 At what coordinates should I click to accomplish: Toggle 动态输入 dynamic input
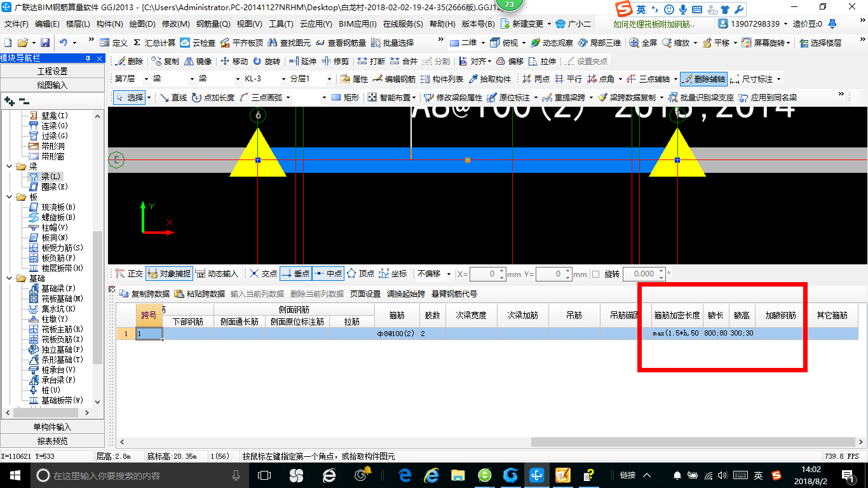click(x=217, y=274)
